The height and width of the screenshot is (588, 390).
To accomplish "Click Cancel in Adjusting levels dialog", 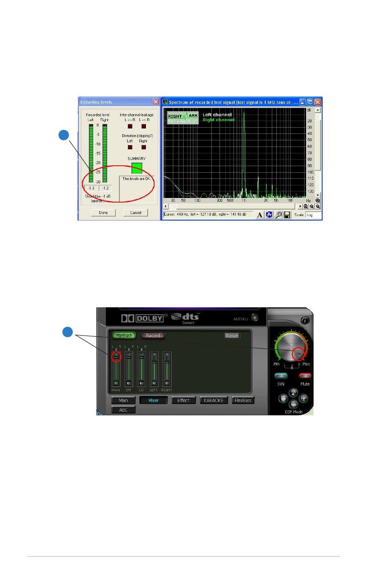I will tap(136, 213).
